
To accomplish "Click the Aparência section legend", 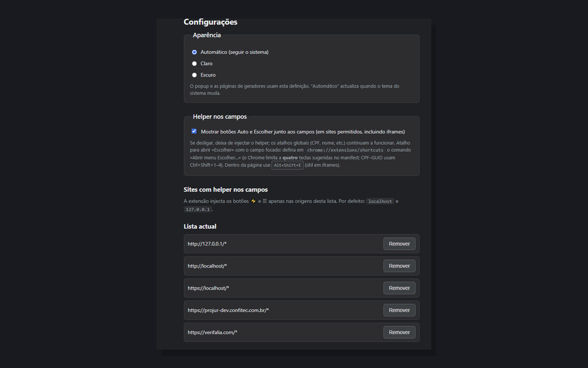I will tap(207, 35).
